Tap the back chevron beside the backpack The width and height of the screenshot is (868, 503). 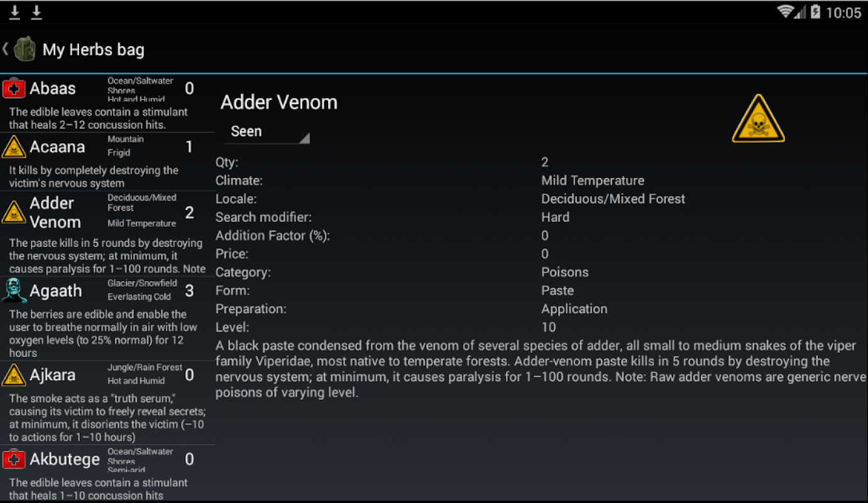coord(6,48)
